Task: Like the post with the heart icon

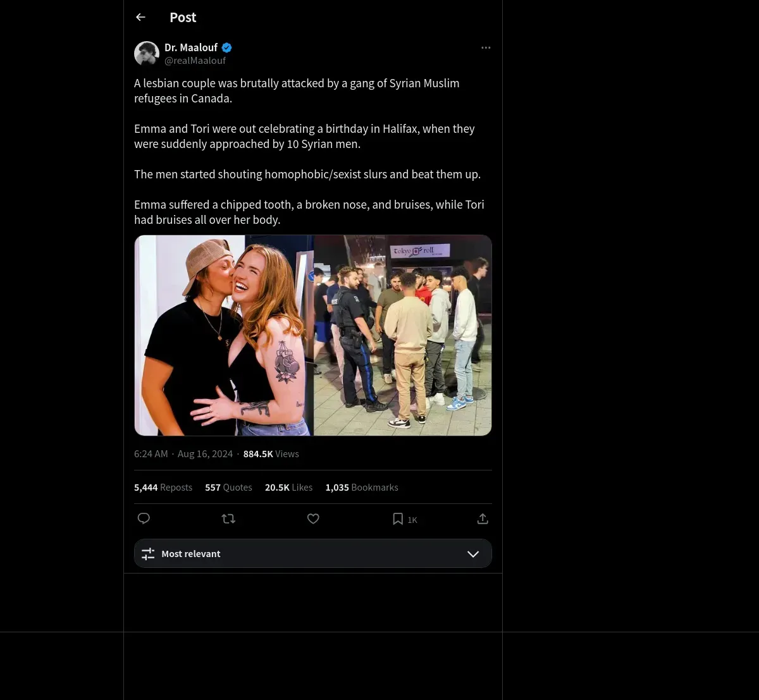Action: coord(313,519)
